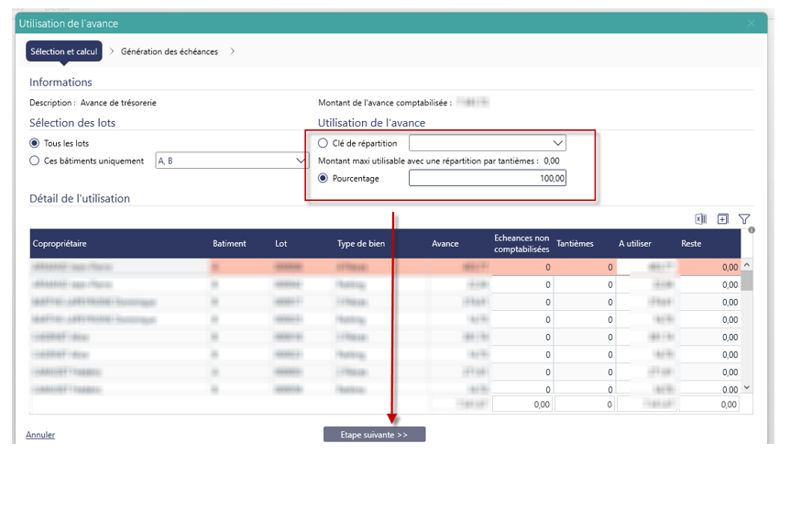Screen dimensions: 812x510
Task: Select the 'Tous les lots' radio option
Action: tap(35, 143)
